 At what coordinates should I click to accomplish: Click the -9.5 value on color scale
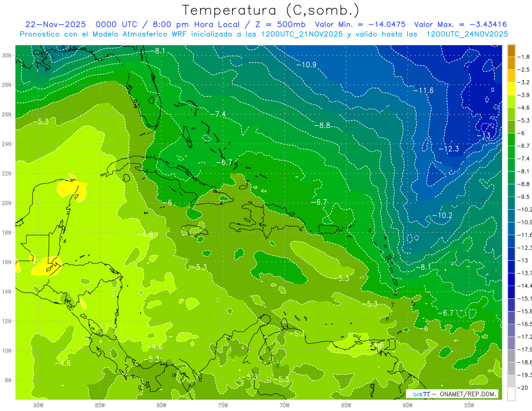[524, 196]
